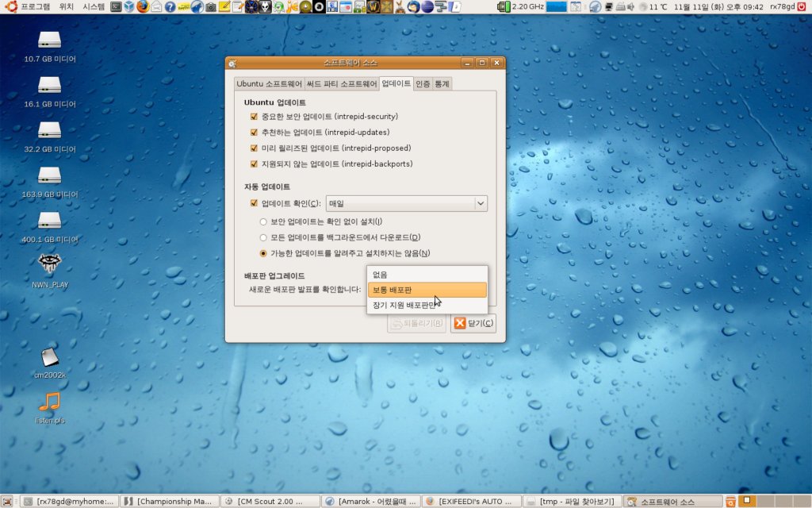
Task: Open the 프로그램 menu in top panel
Action: [35, 6]
